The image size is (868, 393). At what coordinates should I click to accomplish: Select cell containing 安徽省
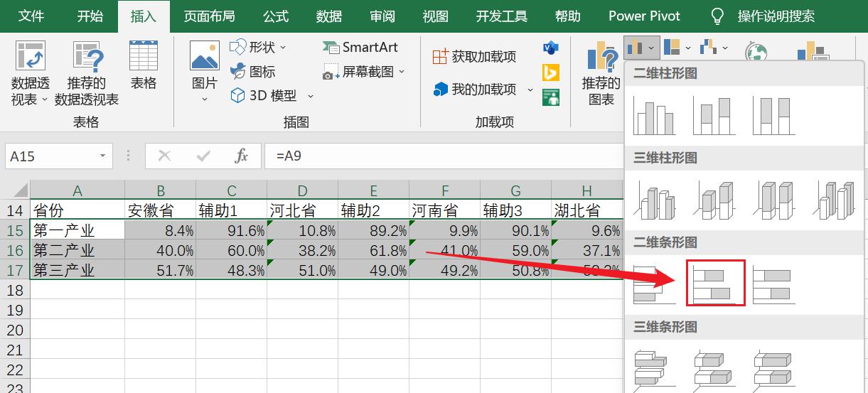point(160,210)
